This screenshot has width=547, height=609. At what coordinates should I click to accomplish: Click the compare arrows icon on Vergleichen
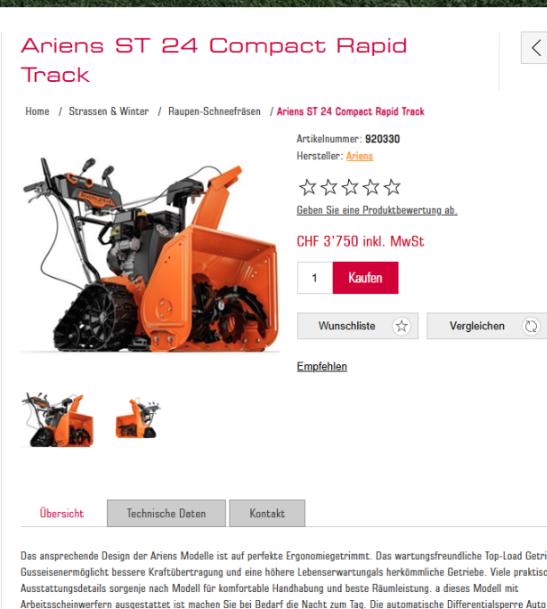[x=531, y=326]
